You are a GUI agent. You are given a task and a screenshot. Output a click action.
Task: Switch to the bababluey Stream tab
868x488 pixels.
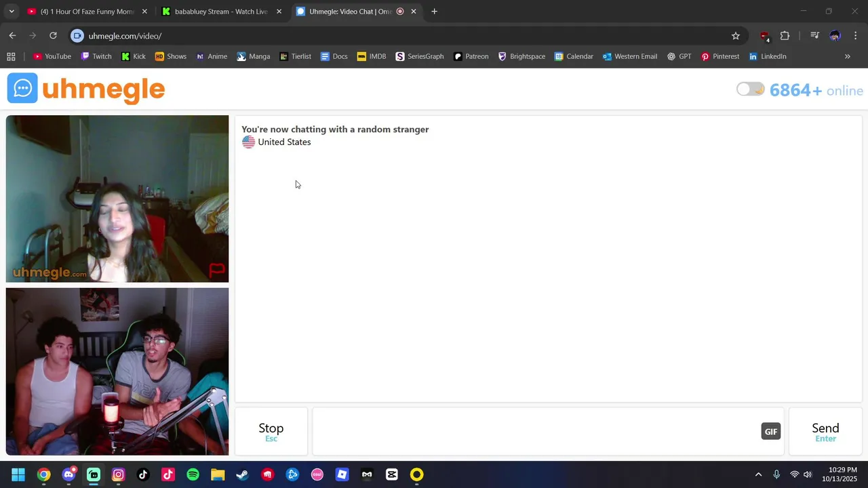[220, 12]
